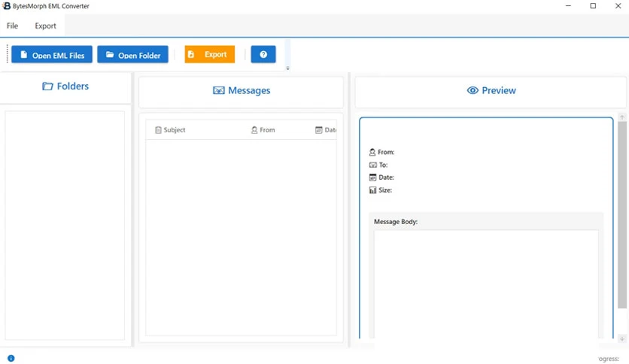
Task: Click the preview scrollbar down arrow
Action: [622, 338]
